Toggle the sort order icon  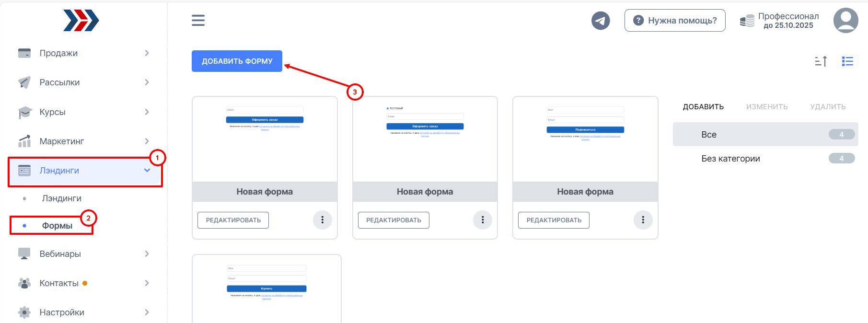[821, 61]
